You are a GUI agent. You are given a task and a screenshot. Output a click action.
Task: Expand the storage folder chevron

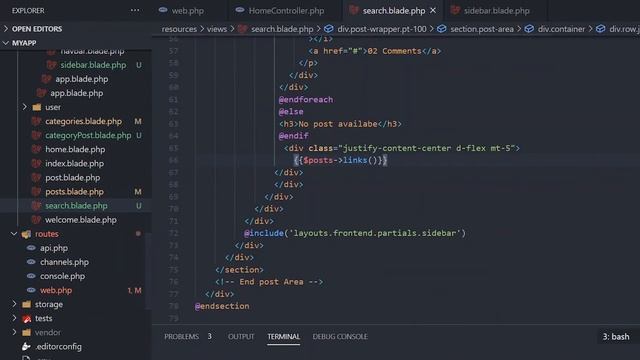[x=14, y=304]
